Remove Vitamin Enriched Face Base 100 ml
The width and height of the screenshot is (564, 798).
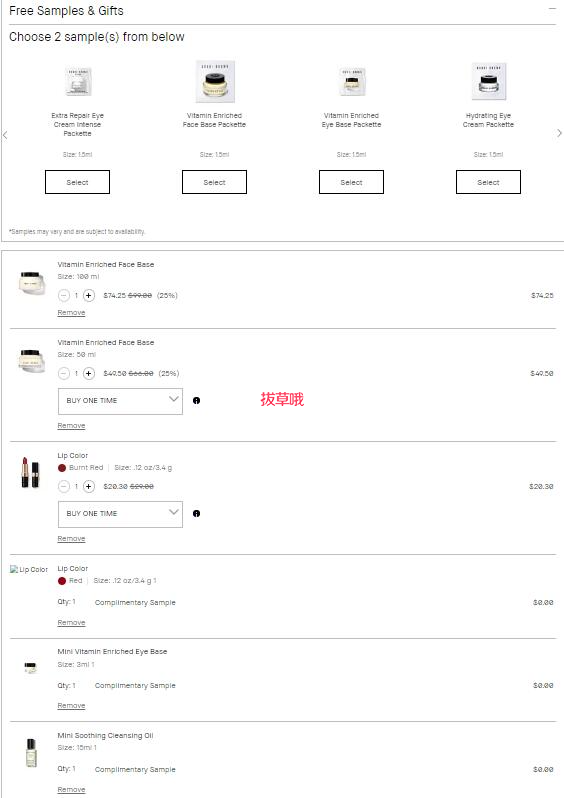(71, 312)
